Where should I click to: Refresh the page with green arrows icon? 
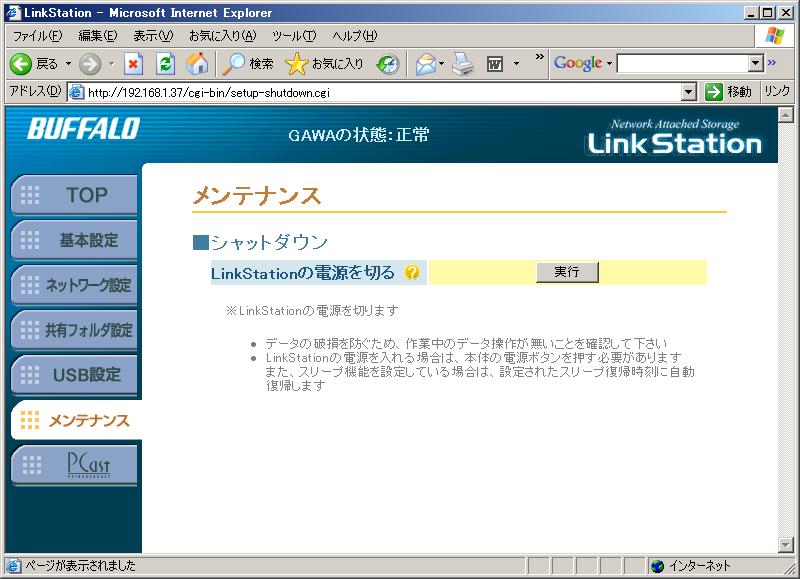[x=165, y=64]
